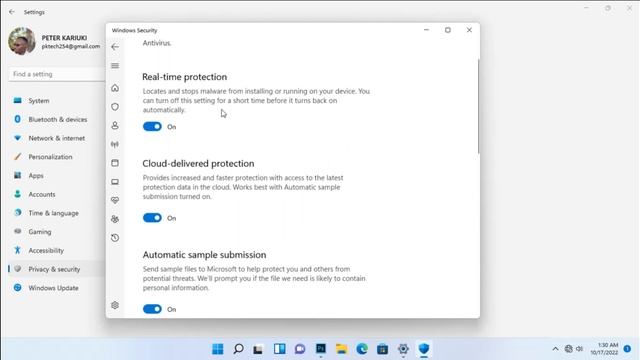Open Windows Update in Settings sidebar
Screen dimensions: 640x360
click(x=56, y=288)
